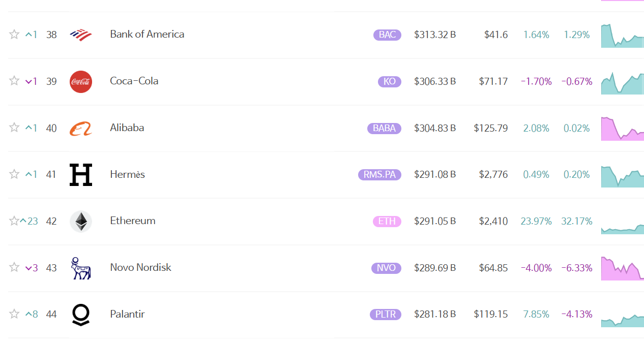644x343 pixels.
Task: Open Bank of America's teal sparkline chart
Action: click(622, 37)
